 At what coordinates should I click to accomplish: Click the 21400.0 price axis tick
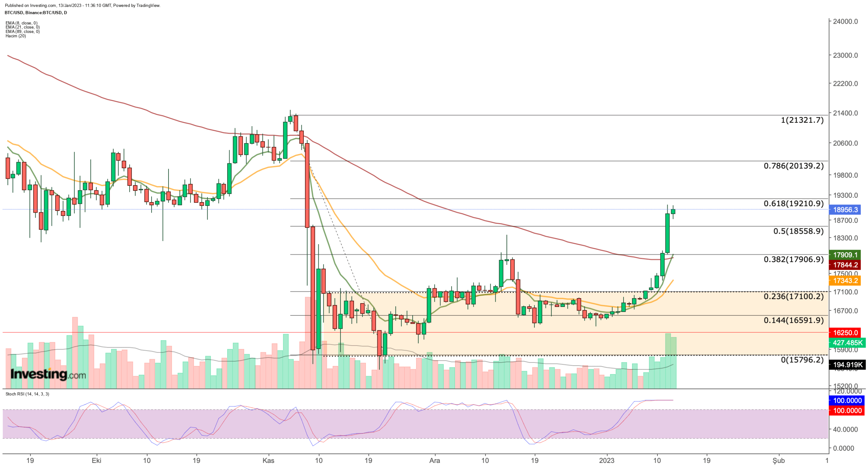[845, 113]
